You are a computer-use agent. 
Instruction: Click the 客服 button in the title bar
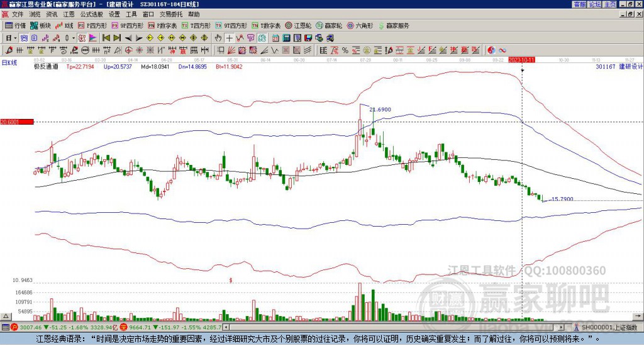pos(579,4)
